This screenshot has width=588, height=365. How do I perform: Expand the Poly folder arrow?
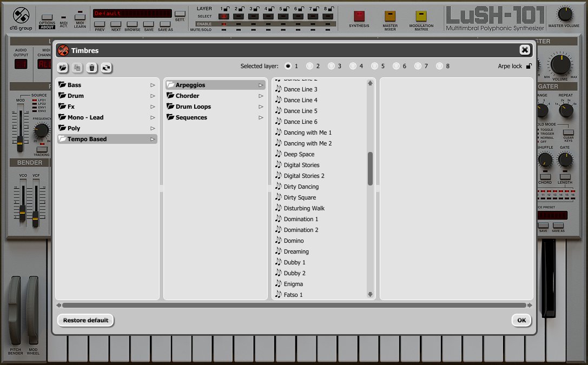click(153, 129)
